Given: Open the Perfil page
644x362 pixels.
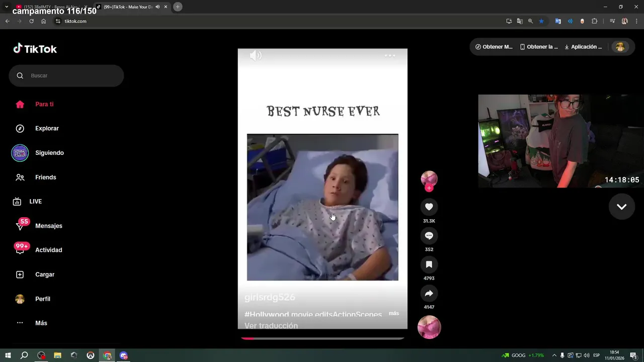Looking at the screenshot, I should (x=43, y=299).
